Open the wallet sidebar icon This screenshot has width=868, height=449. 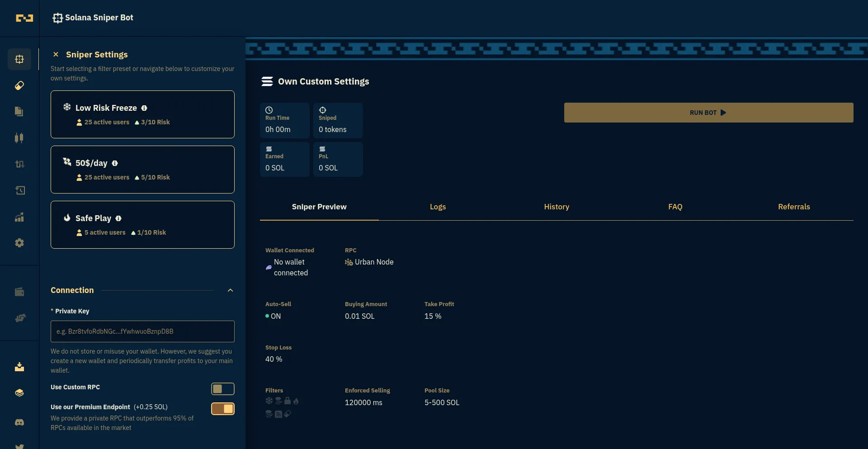(x=19, y=292)
